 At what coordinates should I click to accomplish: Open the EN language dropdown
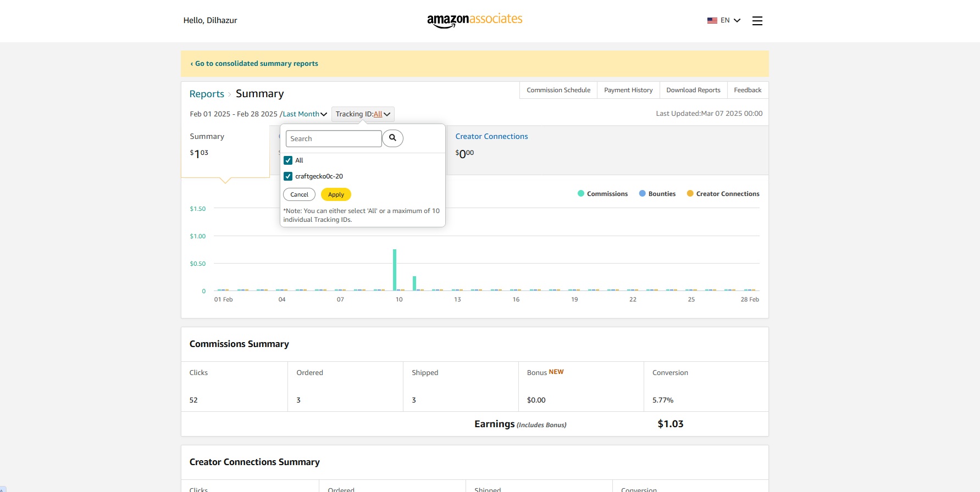[x=730, y=20]
